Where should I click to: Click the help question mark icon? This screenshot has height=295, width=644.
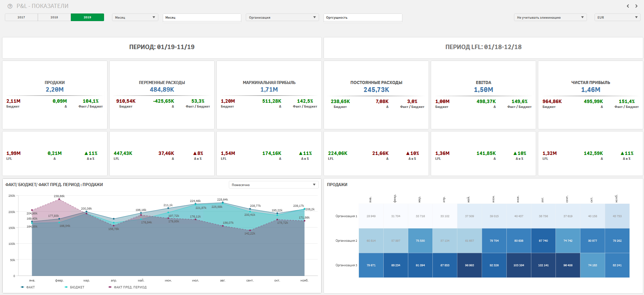[x=10, y=6]
